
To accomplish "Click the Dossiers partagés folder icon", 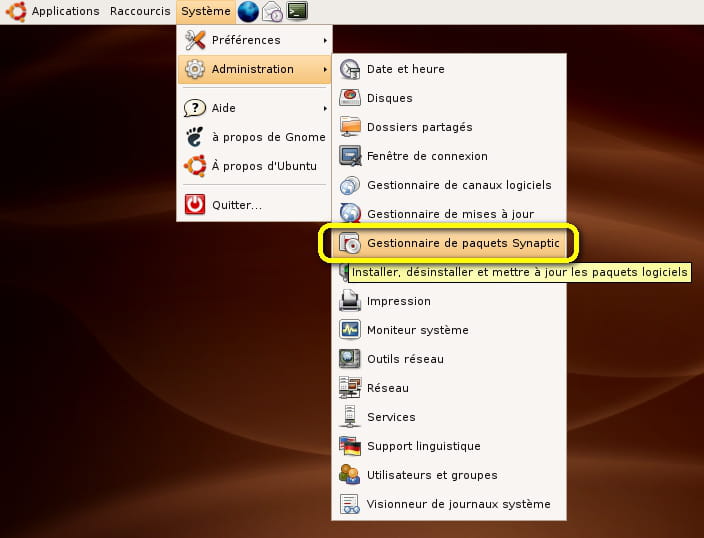I will [350, 127].
